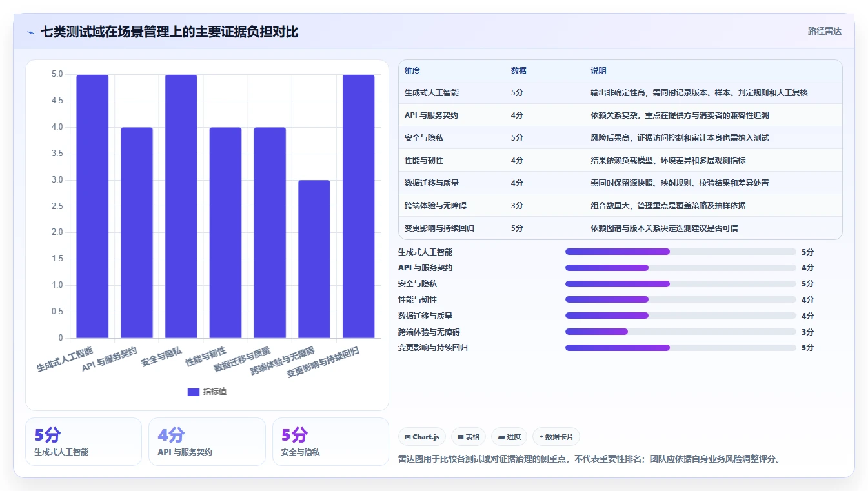The image size is (868, 491).
Task: Click the API 与服务契约 progress bar
Action: pos(681,268)
